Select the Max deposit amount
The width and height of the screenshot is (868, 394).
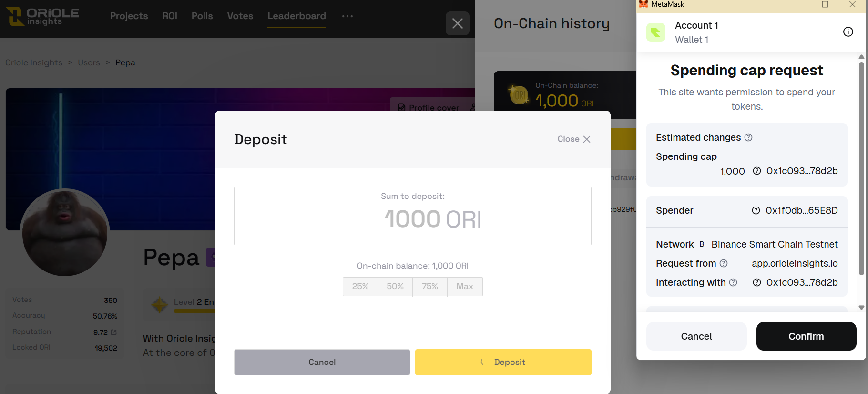[465, 286]
